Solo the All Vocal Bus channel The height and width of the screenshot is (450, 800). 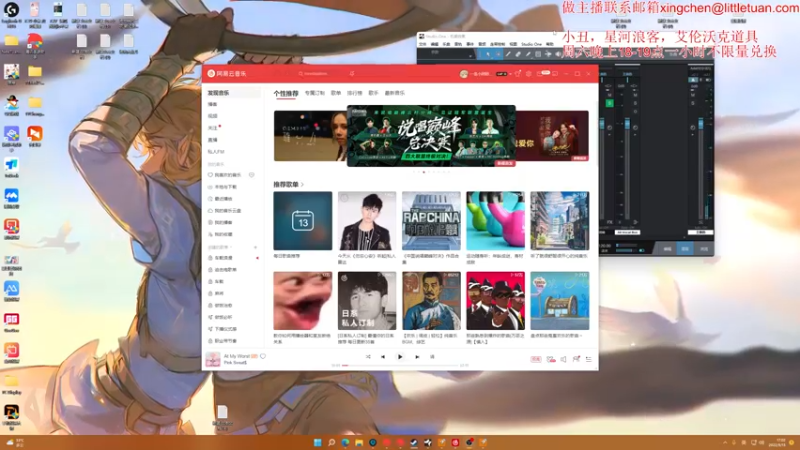[635, 103]
